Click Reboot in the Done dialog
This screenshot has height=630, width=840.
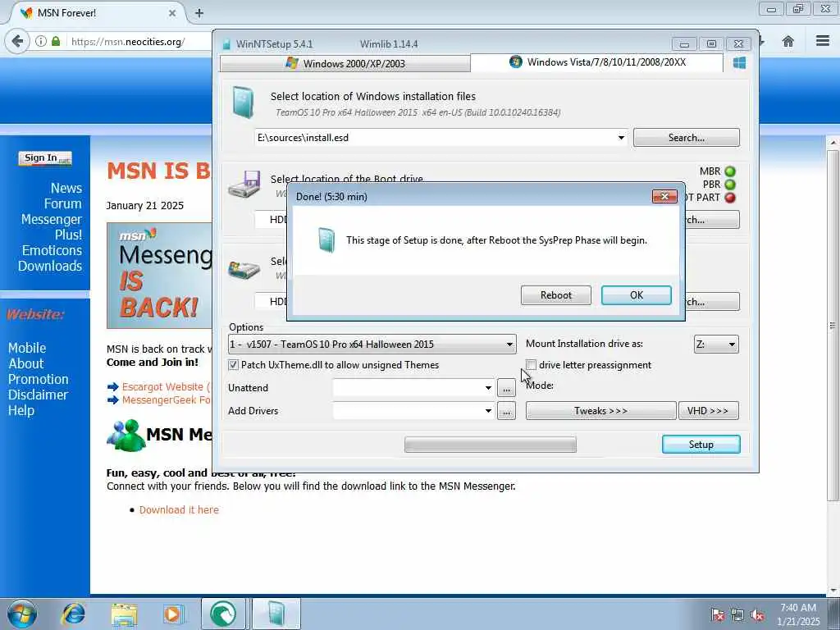(x=555, y=295)
